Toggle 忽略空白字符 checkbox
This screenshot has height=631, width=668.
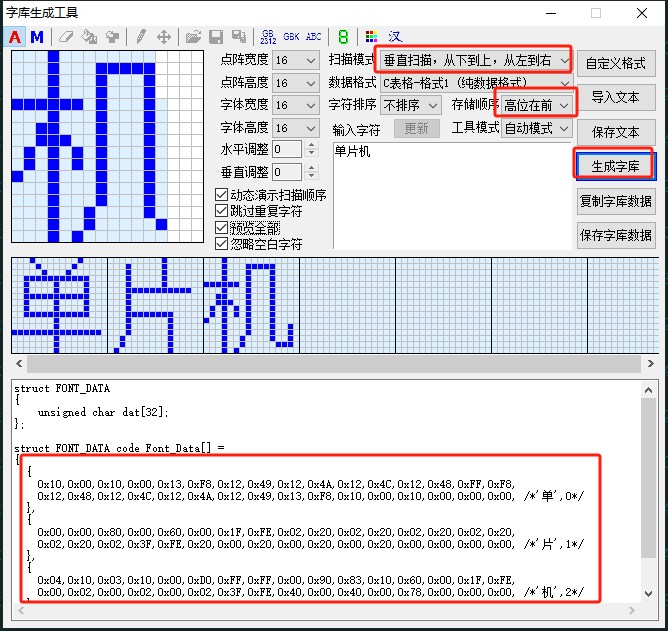click(259, 244)
